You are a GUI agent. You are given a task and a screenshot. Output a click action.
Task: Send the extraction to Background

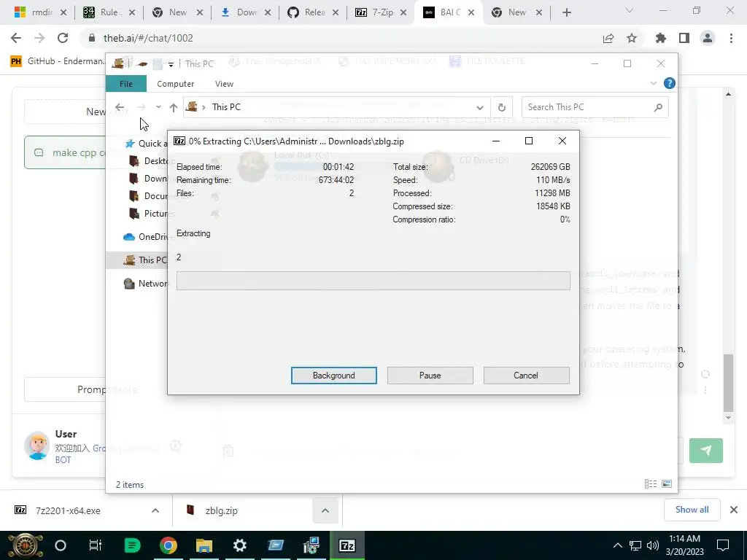(333, 376)
